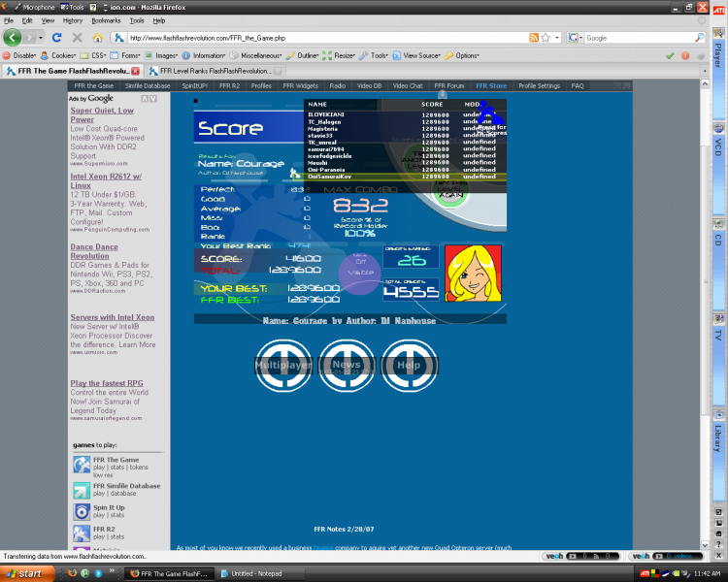
Task: Expand the Forms toolbar dropdown
Action: (125, 55)
